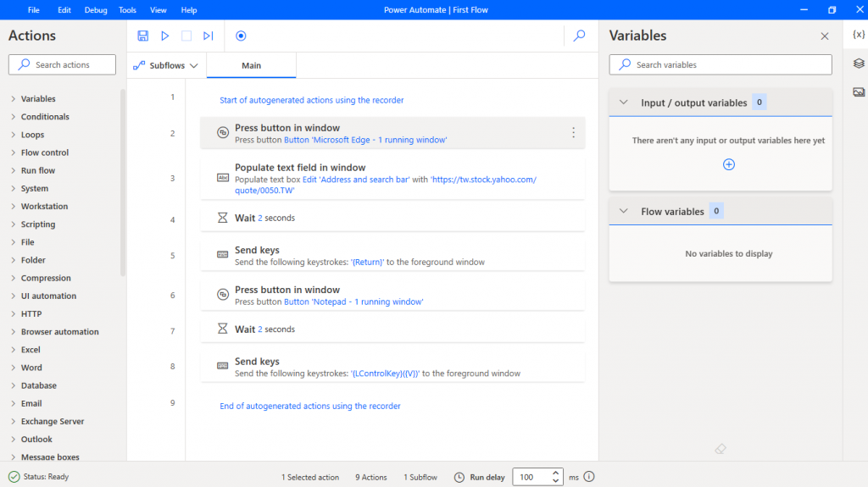Open the Debug menu

(96, 10)
